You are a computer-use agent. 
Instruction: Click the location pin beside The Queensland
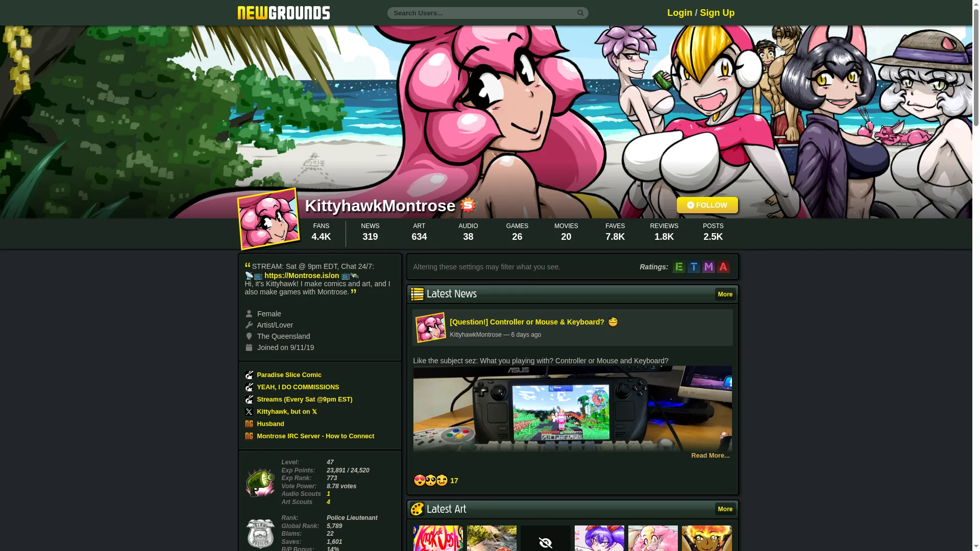pos(249,336)
